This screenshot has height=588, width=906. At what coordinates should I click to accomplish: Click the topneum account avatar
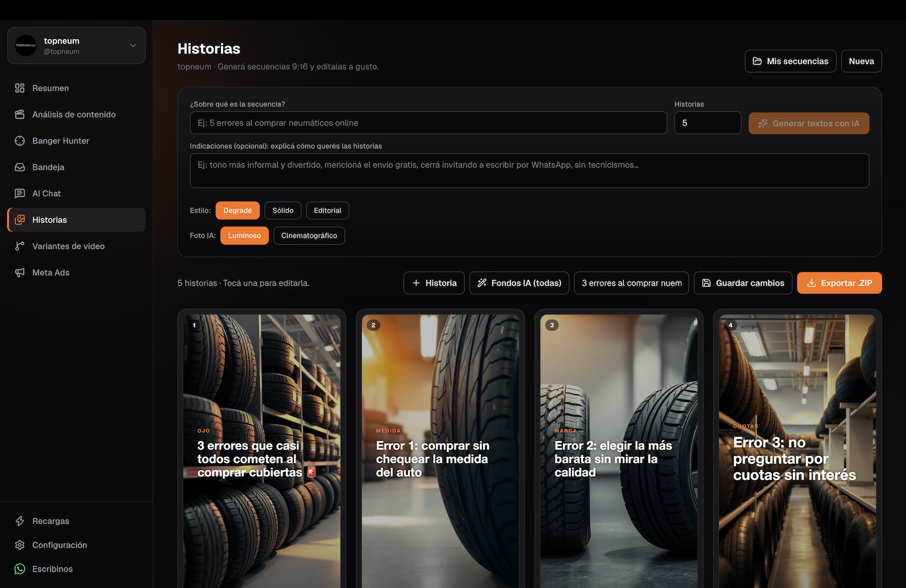coord(25,45)
